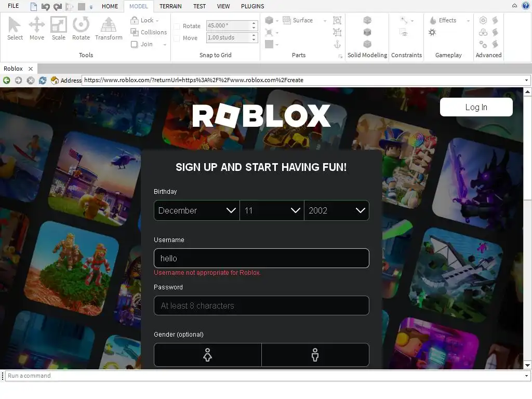Open the birthday month dropdown showing December
Screen dimensions: 532x399
(197, 210)
